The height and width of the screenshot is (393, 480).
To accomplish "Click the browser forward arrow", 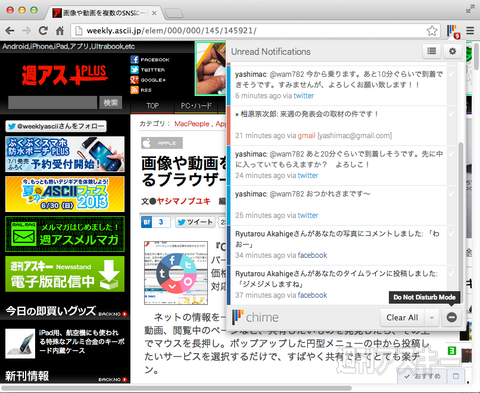I will [26, 31].
